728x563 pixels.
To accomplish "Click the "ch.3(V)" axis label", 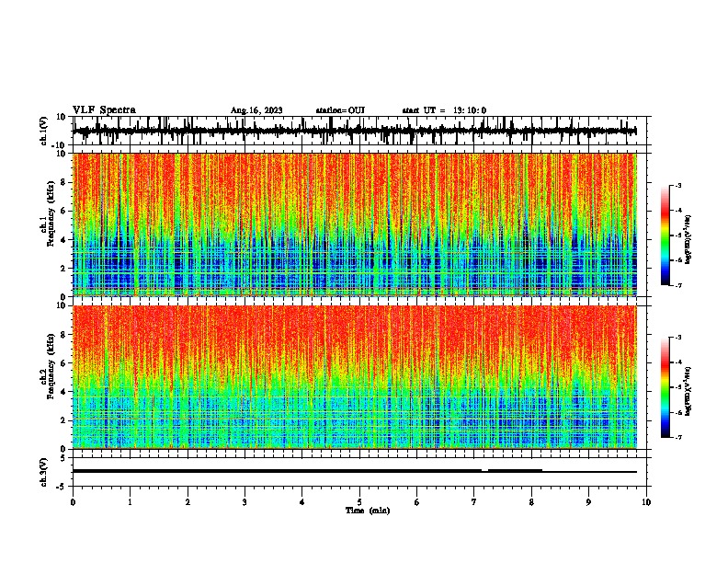I will point(44,472).
